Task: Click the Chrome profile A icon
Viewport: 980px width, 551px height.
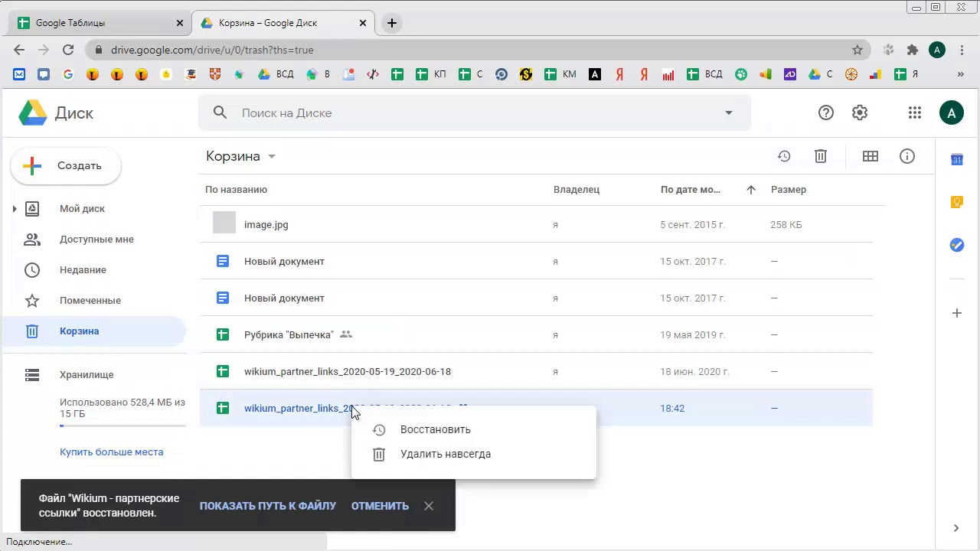Action: pyautogui.click(x=937, y=50)
